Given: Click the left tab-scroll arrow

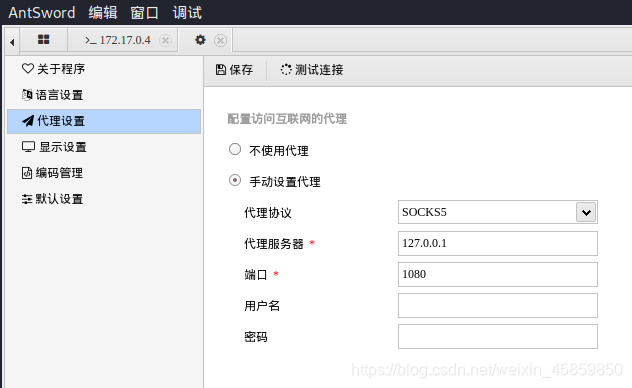Looking at the screenshot, I should [x=12, y=41].
